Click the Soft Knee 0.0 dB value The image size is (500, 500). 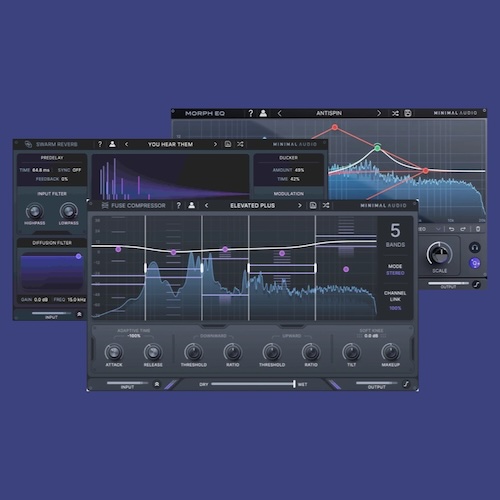tap(371, 336)
